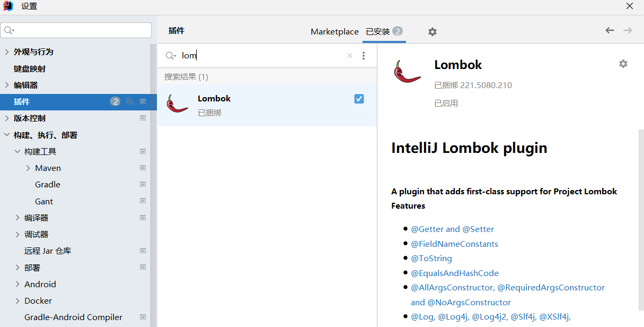Expand the 外观与行为 section
The image size is (644, 327).
pos(7,52)
